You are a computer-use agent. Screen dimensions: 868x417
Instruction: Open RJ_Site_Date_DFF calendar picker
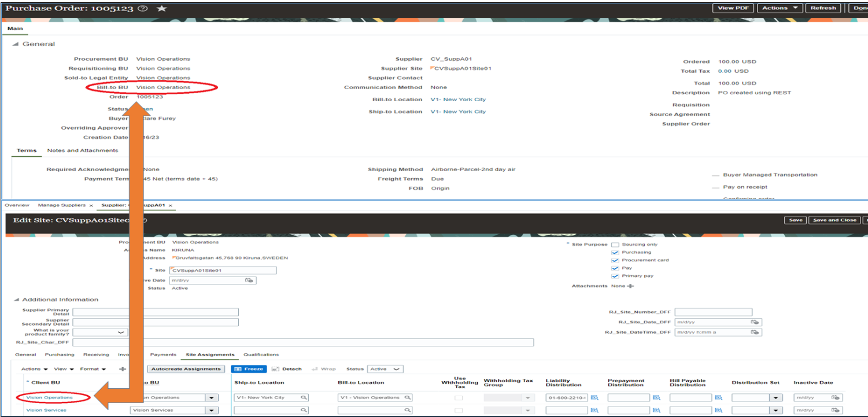(x=755, y=322)
